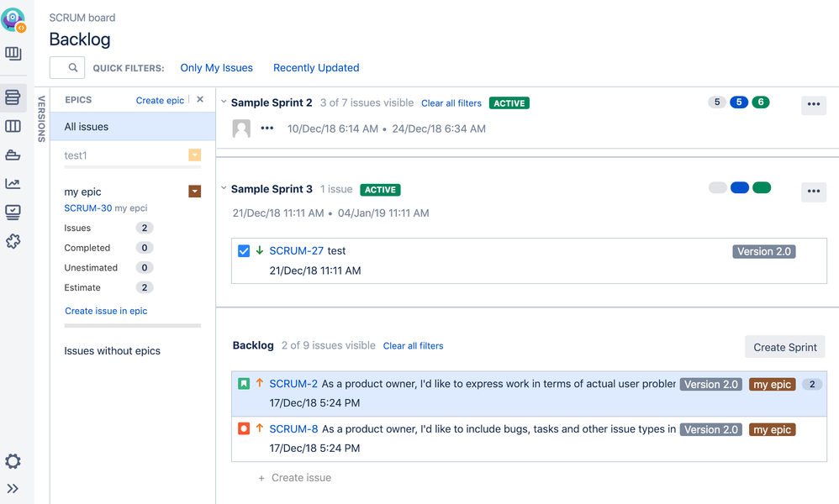
Task: Click SCRUM board breadcrumb text
Action: 82,18
